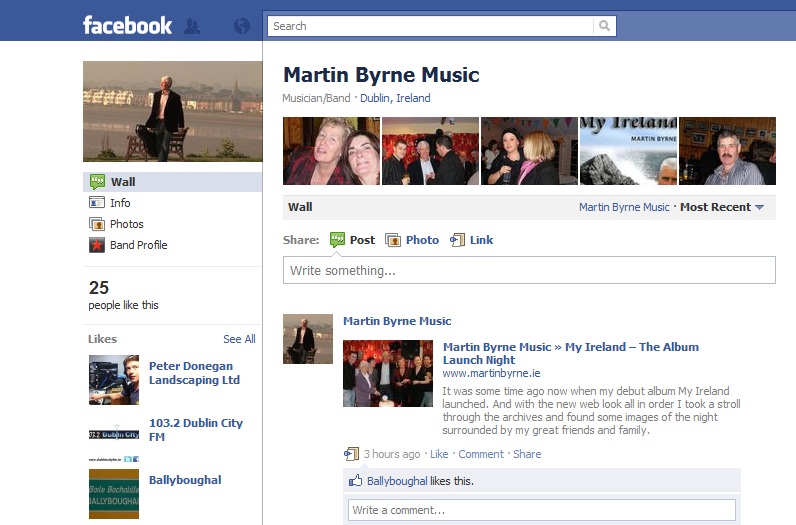Open notifications globe icon in header

[242, 26]
